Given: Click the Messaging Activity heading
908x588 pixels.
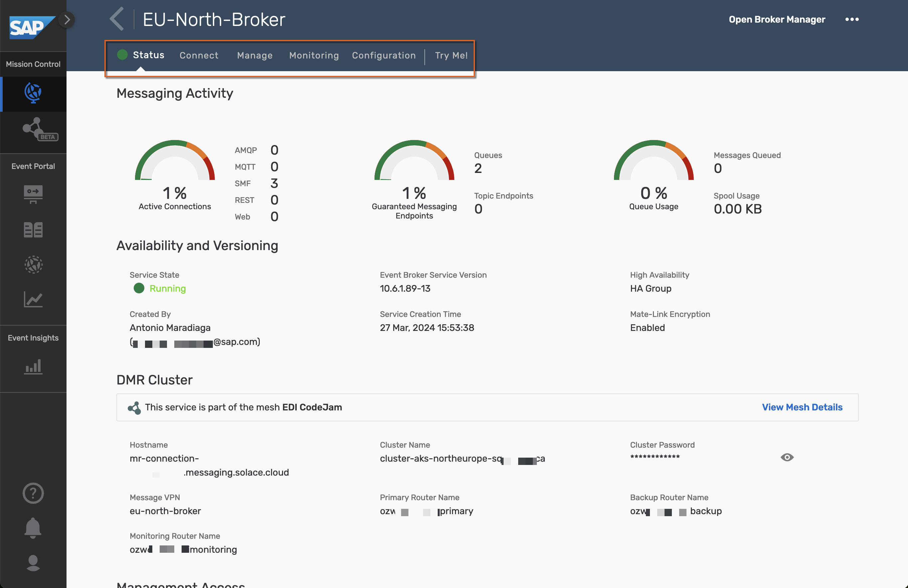Looking at the screenshot, I should 175,93.
